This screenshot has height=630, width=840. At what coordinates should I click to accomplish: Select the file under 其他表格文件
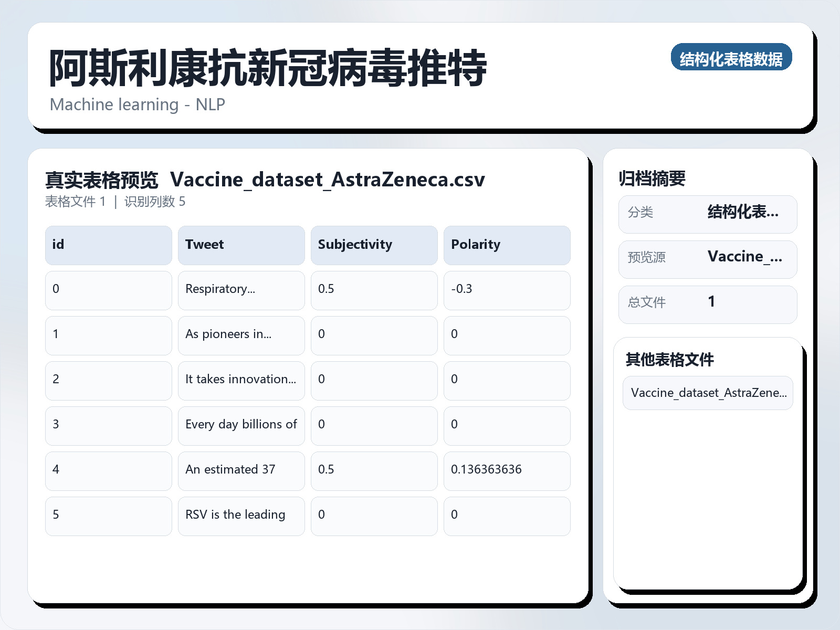[x=707, y=393]
